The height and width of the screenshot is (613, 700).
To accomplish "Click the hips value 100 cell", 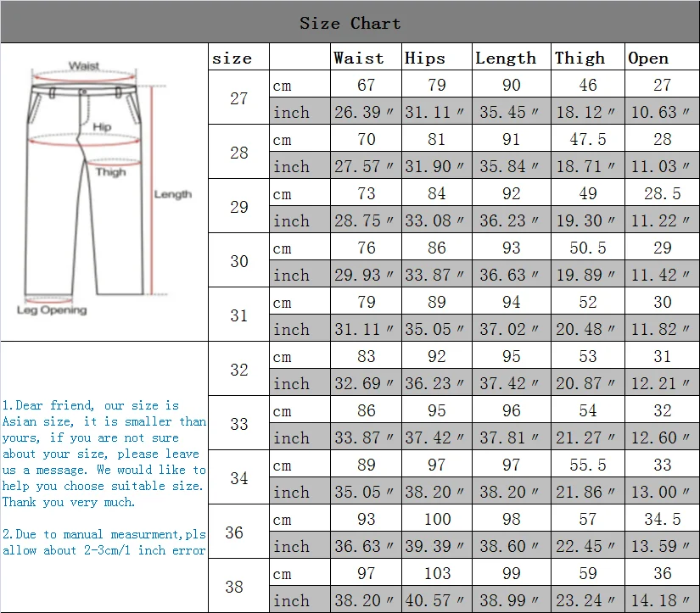I will (x=437, y=518).
